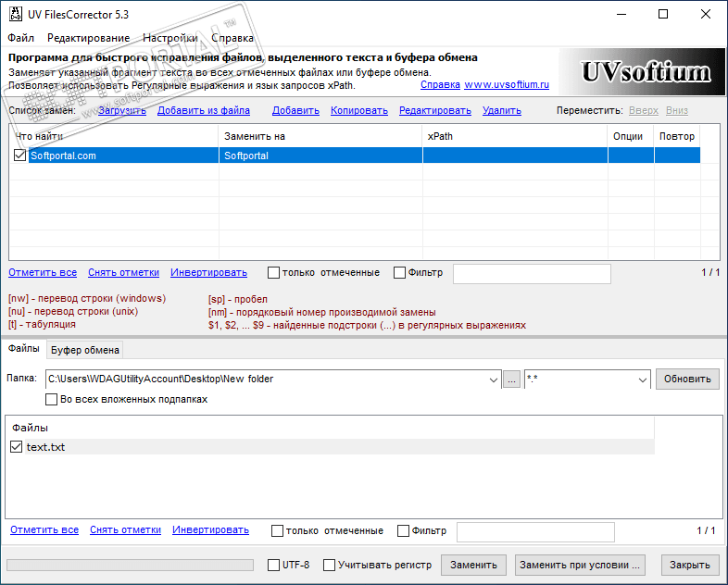Maximize the UV FilesCorrector window
This screenshot has height=585, width=728.
point(663,15)
